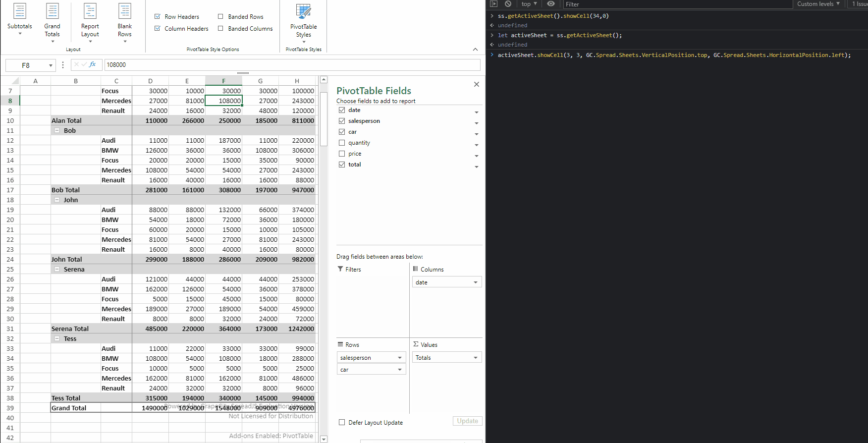Open the PivotTable Styles gallery
This screenshot has height=443, width=868.
coord(303,22)
